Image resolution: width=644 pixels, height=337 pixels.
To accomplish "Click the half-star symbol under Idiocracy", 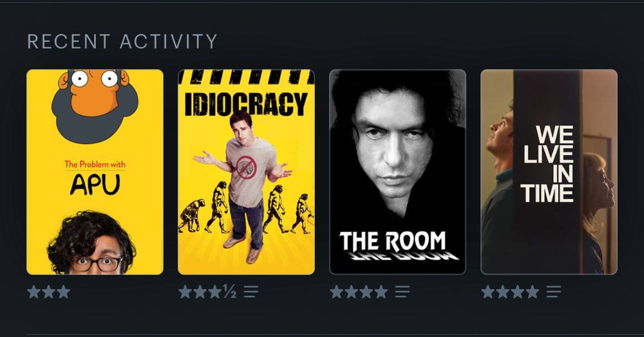I will point(230,292).
